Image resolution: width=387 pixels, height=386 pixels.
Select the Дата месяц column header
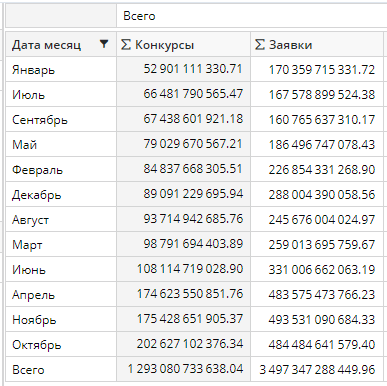(x=61, y=44)
